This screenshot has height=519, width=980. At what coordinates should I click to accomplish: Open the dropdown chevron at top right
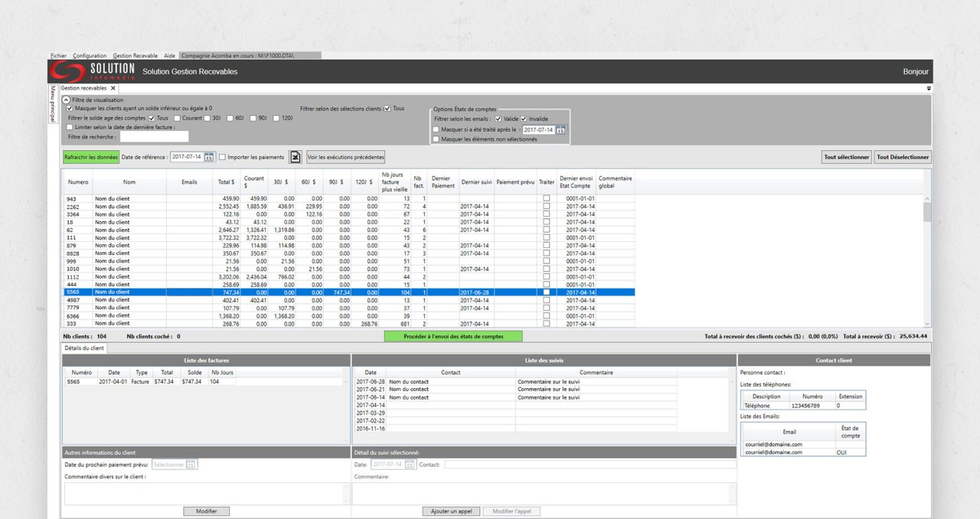[x=927, y=88]
